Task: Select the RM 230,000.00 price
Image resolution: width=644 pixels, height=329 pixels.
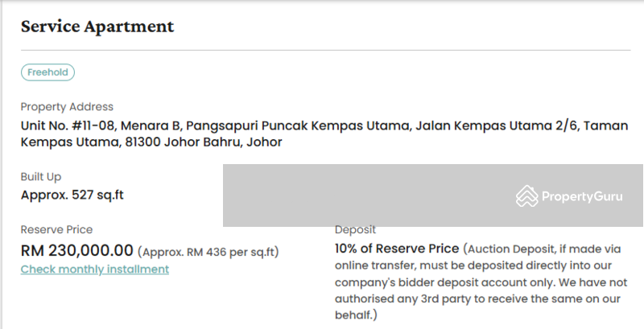Action: (x=77, y=250)
